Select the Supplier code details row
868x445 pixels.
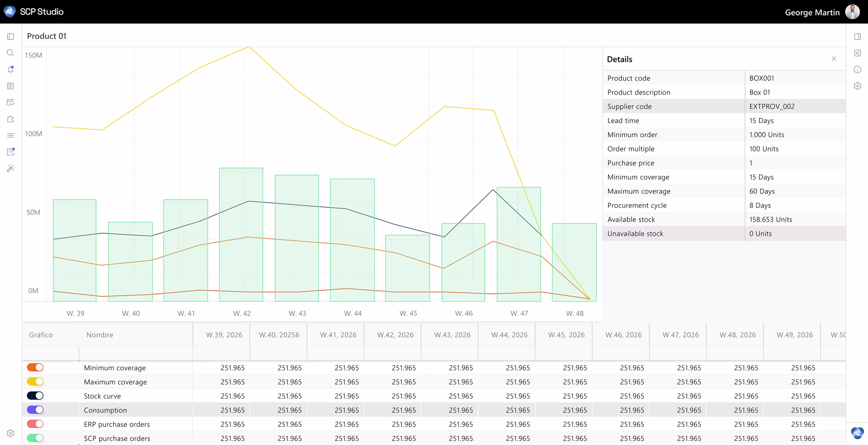click(x=724, y=107)
